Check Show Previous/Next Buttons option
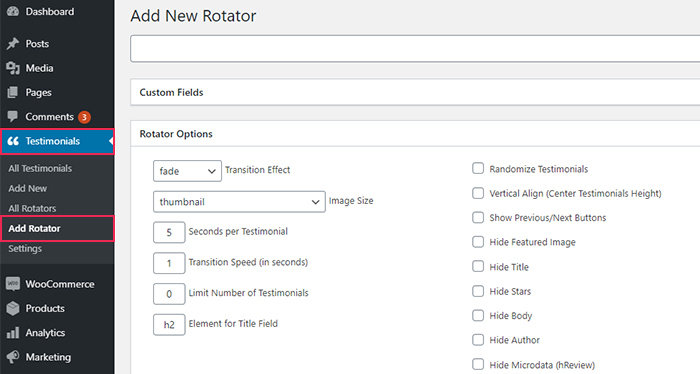The height and width of the screenshot is (374, 700). (478, 217)
